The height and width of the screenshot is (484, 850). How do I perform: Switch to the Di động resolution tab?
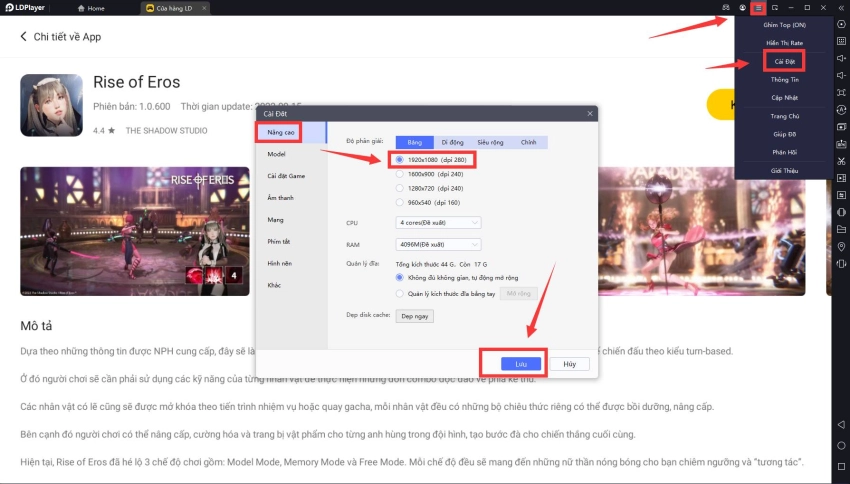[x=453, y=142]
